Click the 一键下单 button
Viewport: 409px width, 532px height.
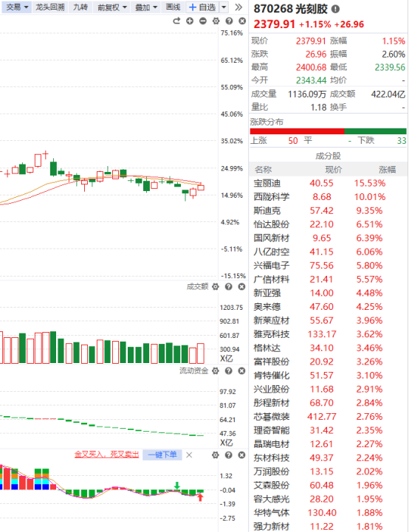tap(162, 455)
